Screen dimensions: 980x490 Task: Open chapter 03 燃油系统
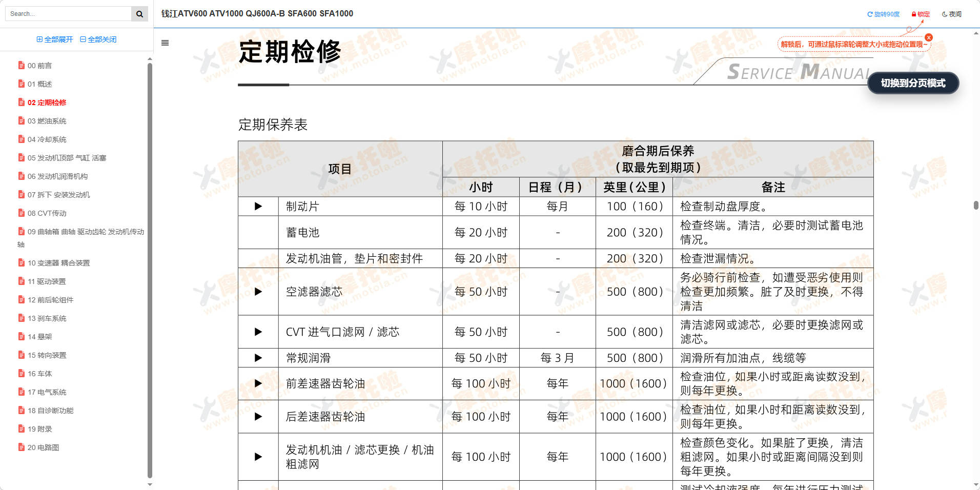[47, 121]
